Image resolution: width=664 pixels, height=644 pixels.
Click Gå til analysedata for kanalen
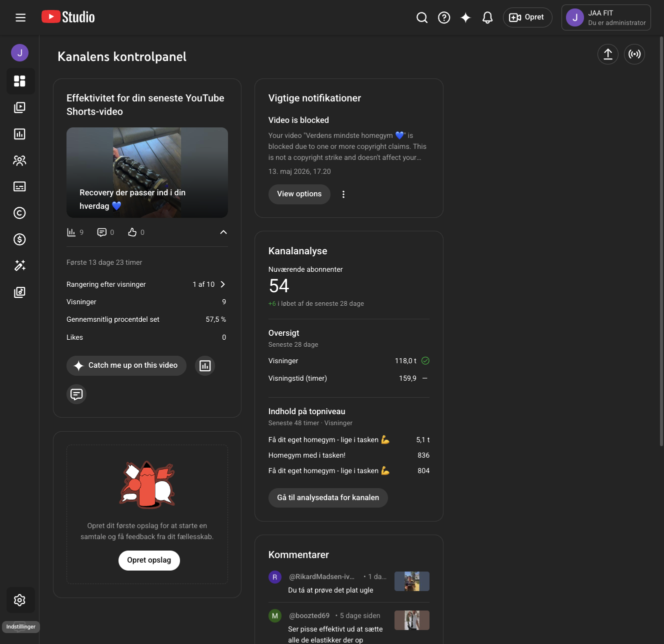328,498
